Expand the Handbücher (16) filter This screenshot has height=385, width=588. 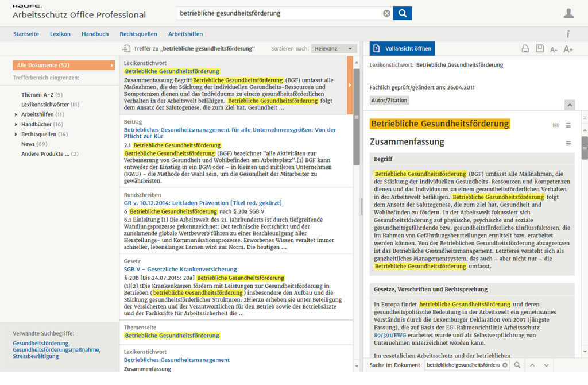tap(16, 124)
